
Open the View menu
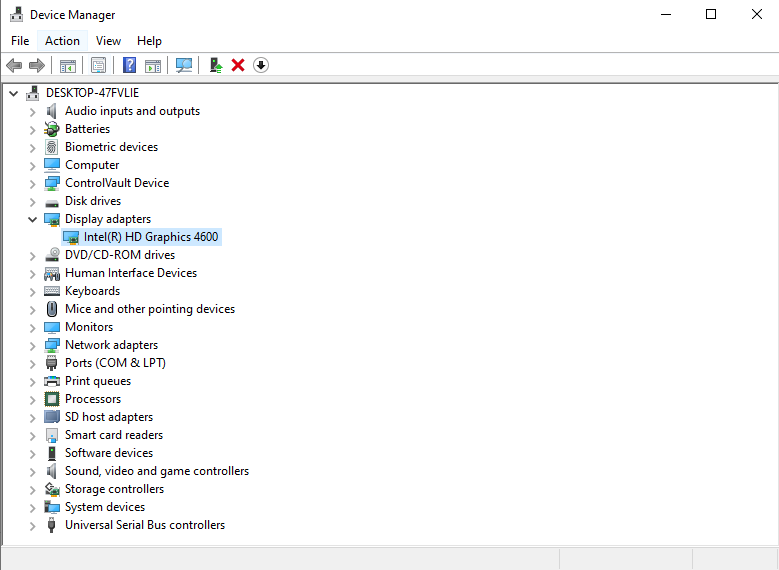[108, 41]
